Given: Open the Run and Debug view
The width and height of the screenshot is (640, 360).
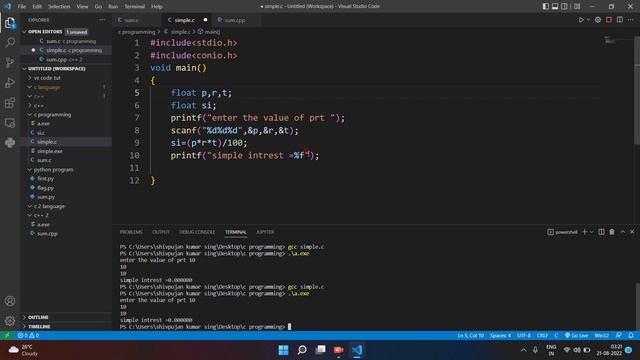Looking at the screenshot, I should (10, 83).
